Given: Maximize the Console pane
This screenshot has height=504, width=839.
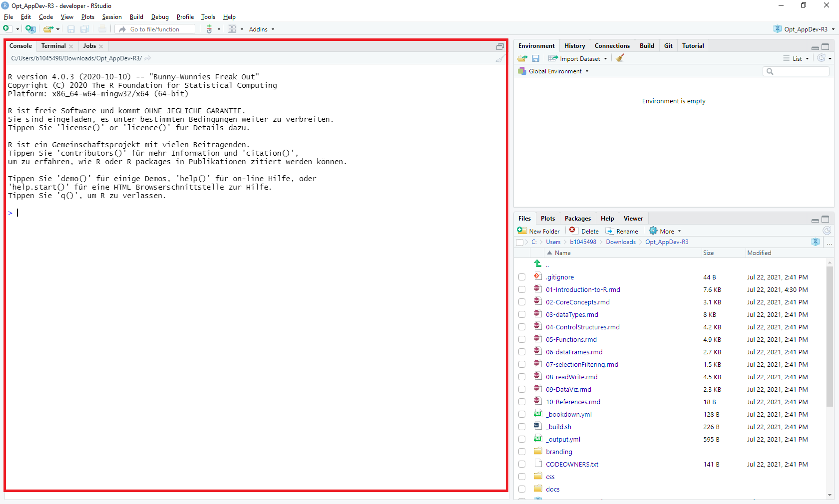Looking at the screenshot, I should [x=500, y=46].
